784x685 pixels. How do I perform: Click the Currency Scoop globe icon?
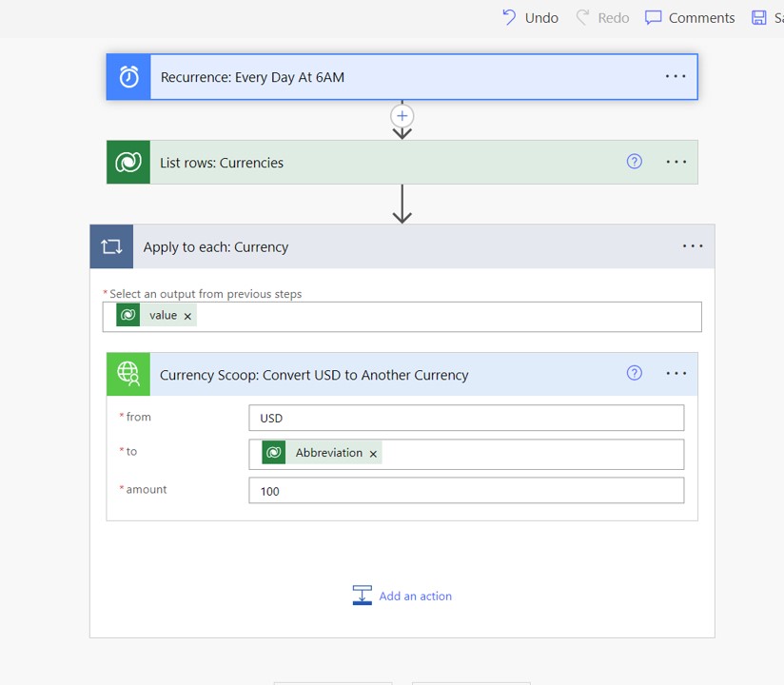(128, 374)
